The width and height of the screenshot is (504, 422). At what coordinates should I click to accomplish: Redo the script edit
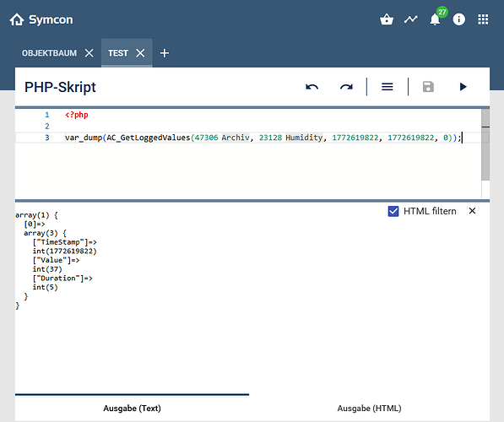coord(346,87)
